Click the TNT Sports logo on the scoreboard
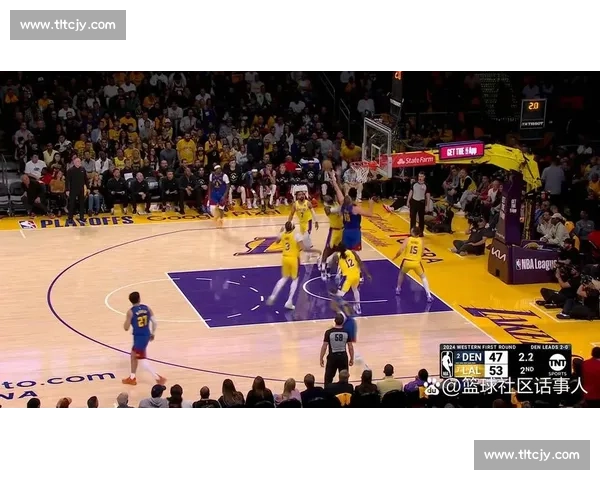 [x=557, y=364]
